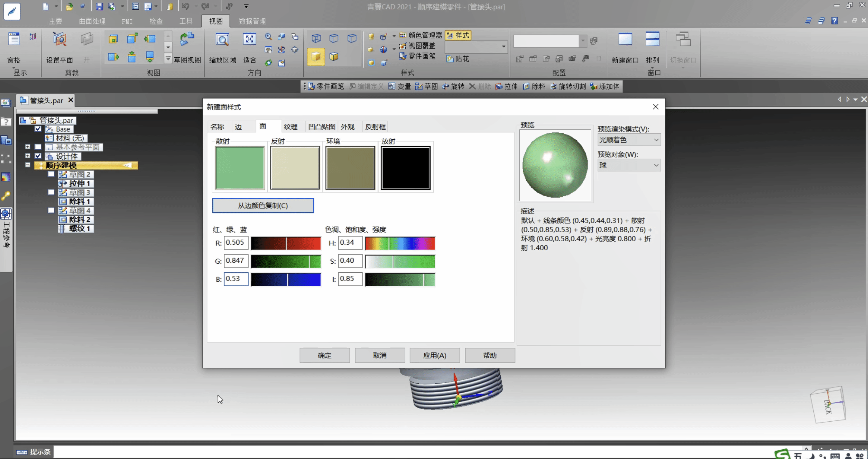Click 除料 cutout in quick toolbar
868x459 pixels.
click(x=534, y=86)
